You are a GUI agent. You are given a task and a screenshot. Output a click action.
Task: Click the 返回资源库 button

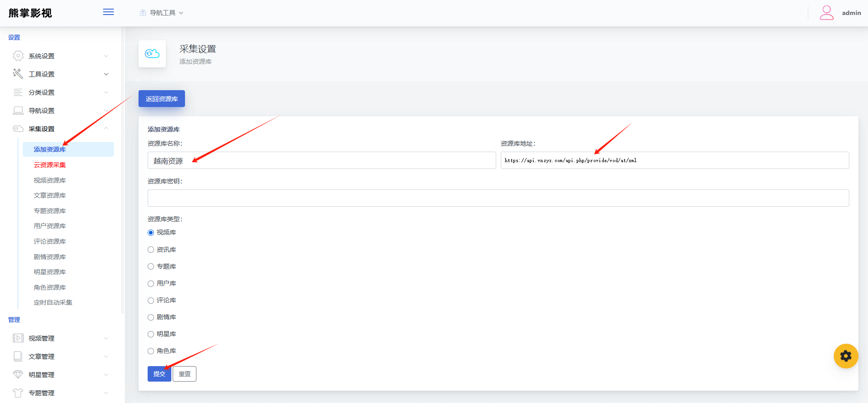coord(162,99)
